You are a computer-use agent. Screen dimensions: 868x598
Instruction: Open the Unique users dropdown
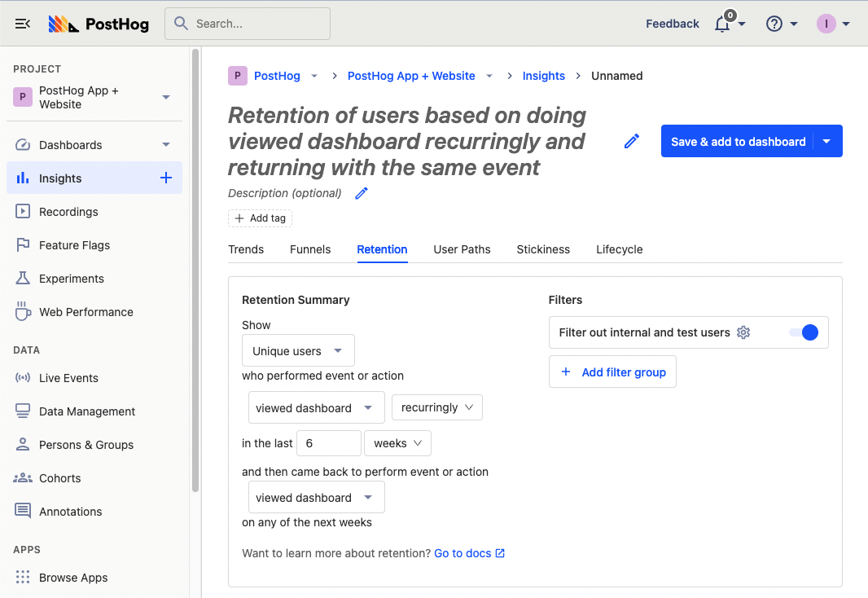pos(298,350)
